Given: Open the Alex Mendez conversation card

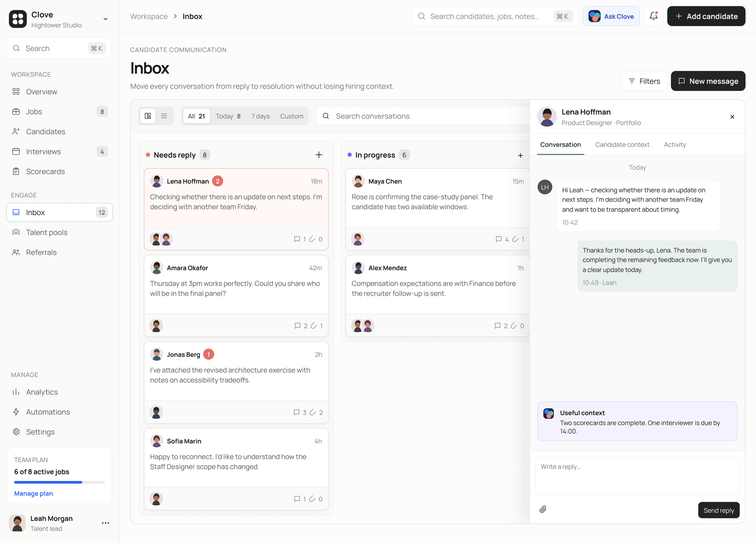Looking at the screenshot, I should (438, 296).
